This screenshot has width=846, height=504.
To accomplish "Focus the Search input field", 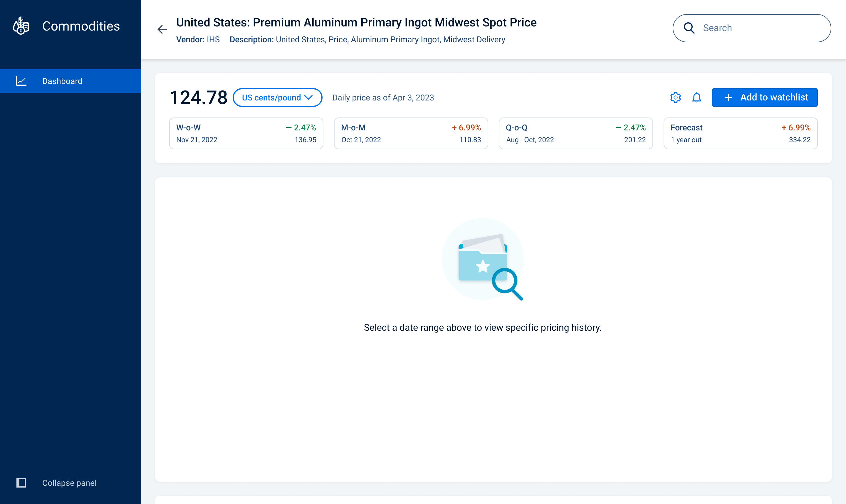I will [761, 28].
